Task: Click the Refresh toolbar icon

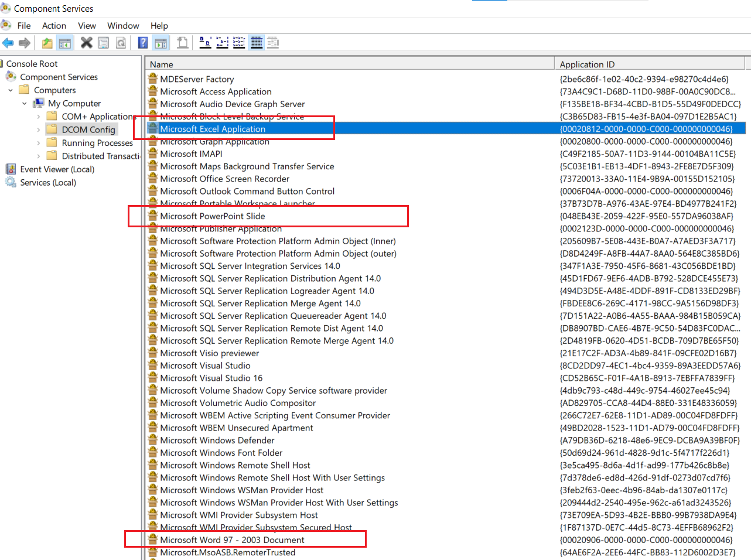Action: click(x=121, y=43)
